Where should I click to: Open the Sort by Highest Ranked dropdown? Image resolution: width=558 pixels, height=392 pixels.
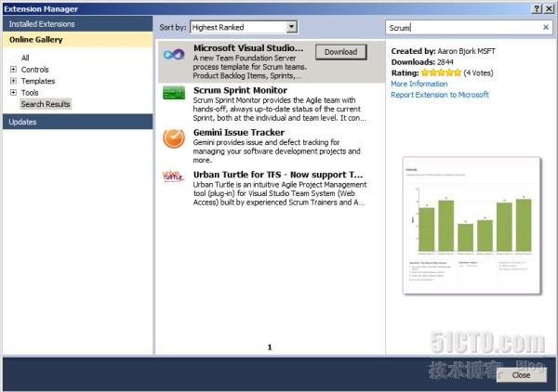tap(244, 27)
